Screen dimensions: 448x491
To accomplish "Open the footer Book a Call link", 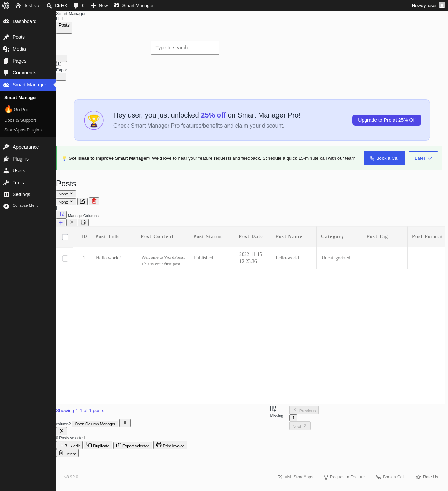I will pyautogui.click(x=390, y=477).
